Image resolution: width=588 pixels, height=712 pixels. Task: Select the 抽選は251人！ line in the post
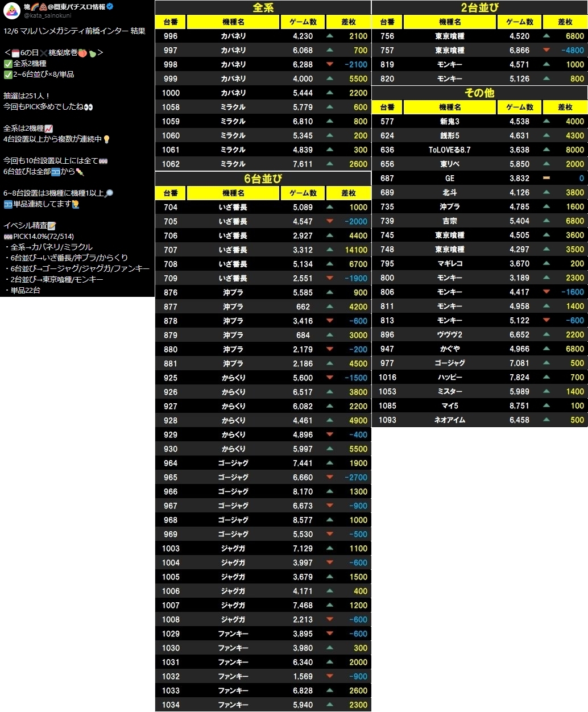27,96
